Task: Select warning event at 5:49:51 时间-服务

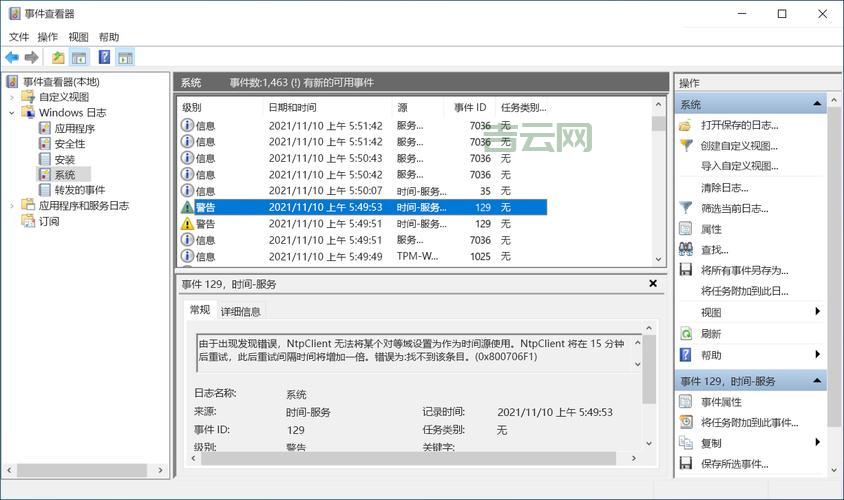Action: pos(363,224)
